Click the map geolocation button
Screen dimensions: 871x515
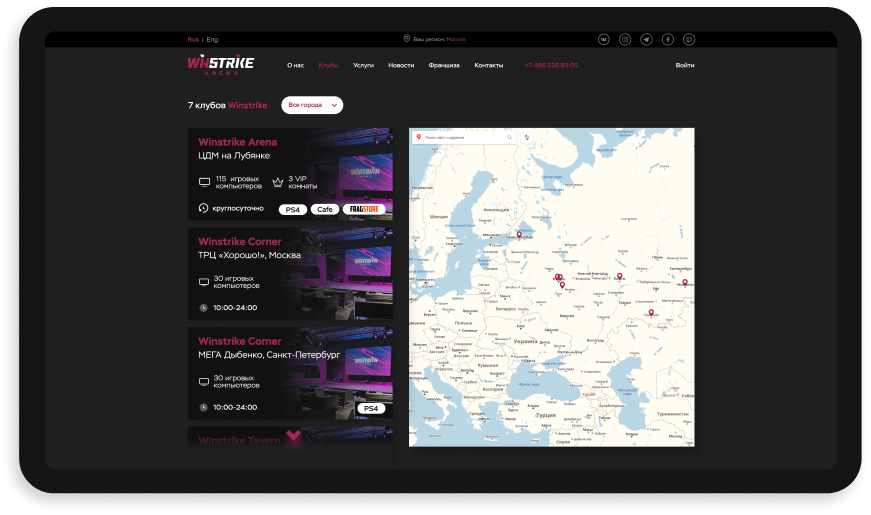tap(527, 137)
